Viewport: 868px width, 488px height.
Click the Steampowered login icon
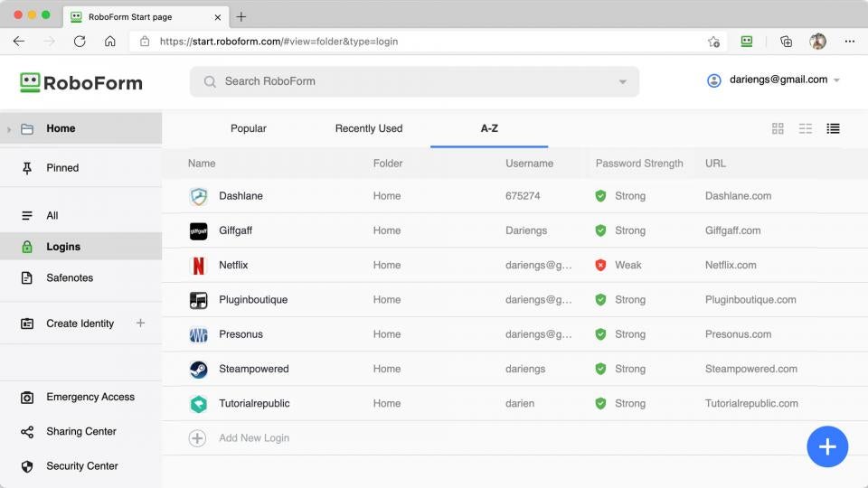198,369
